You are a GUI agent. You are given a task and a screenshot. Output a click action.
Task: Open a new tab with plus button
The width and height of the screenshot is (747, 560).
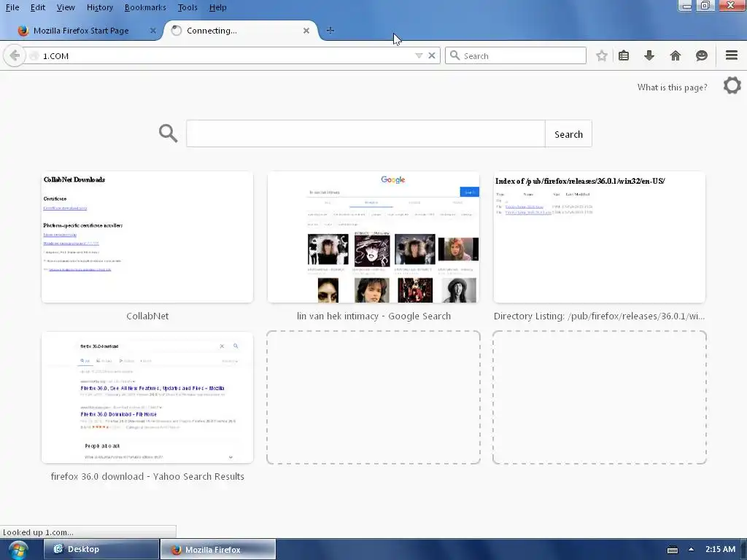[330, 31]
